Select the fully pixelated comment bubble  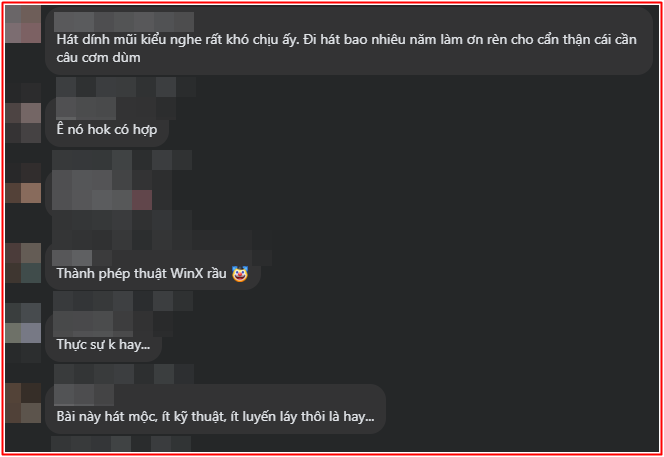102,190
